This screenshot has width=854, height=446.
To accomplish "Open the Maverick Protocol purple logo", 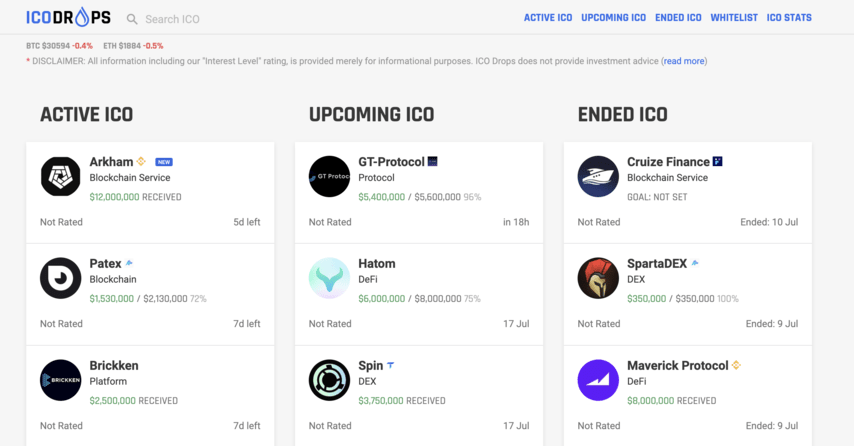I will click(598, 380).
